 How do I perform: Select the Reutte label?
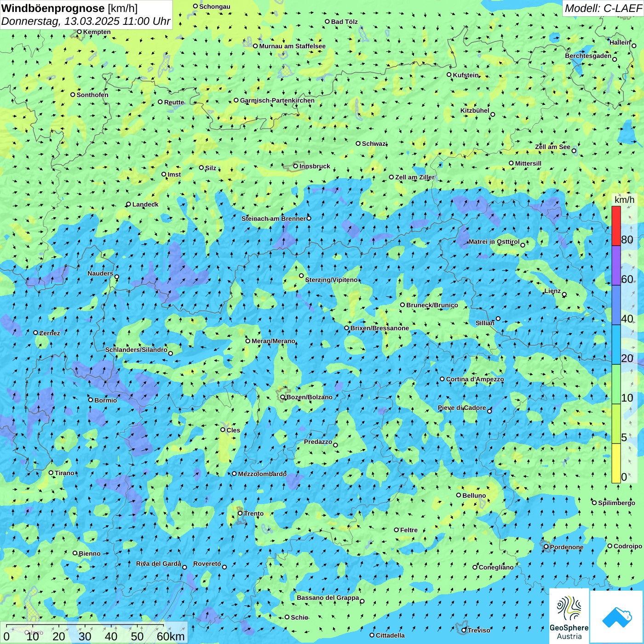click(x=174, y=102)
